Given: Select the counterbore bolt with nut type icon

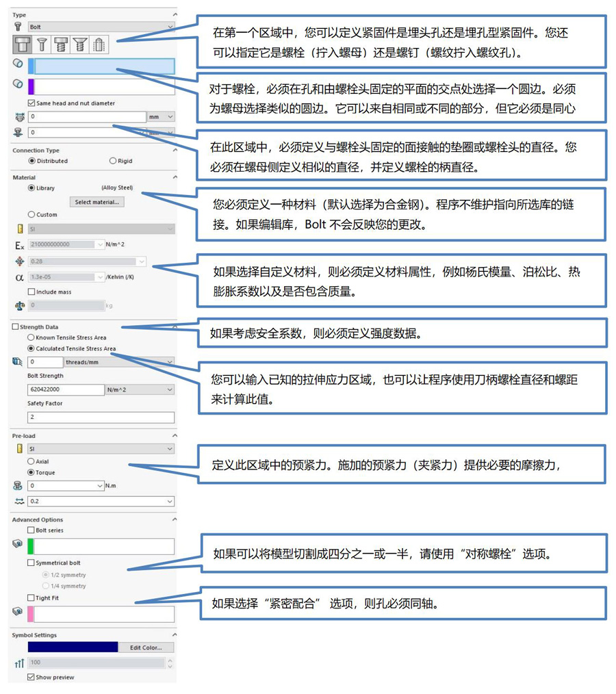Looking at the screenshot, I should [23, 44].
